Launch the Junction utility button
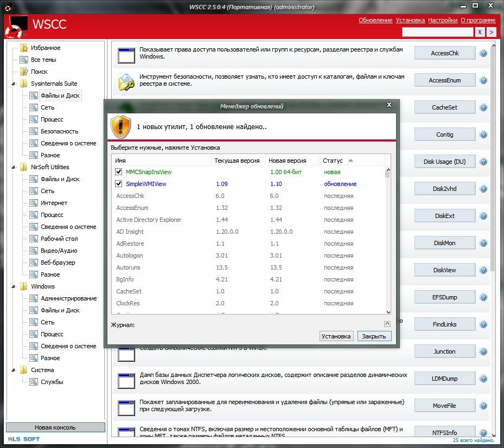 pos(444,351)
